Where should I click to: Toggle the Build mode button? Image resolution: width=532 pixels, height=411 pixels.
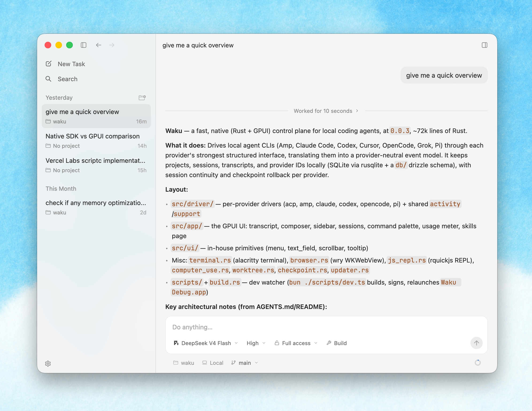(337, 343)
